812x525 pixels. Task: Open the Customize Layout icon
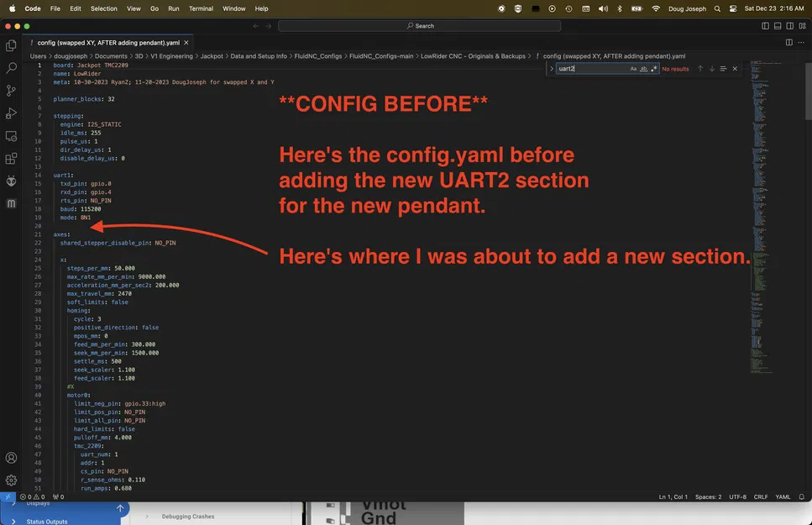coord(802,26)
